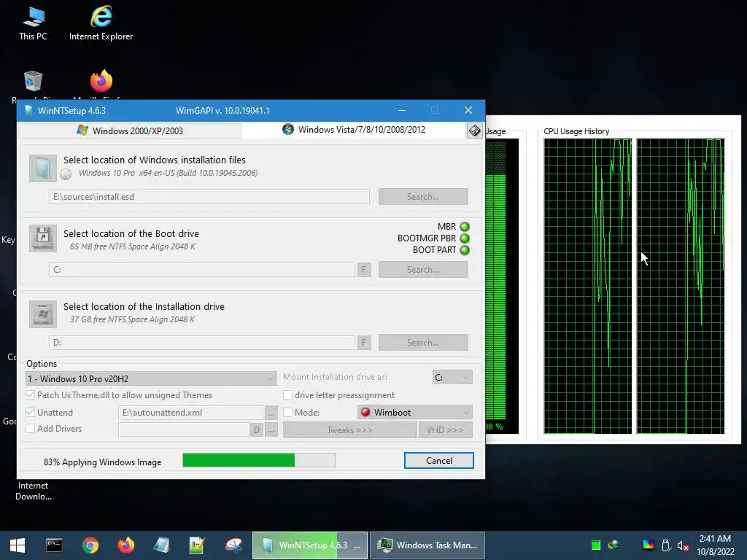Click Search for the Boot drive
Viewport: 747px width, 560px height.
423,270
